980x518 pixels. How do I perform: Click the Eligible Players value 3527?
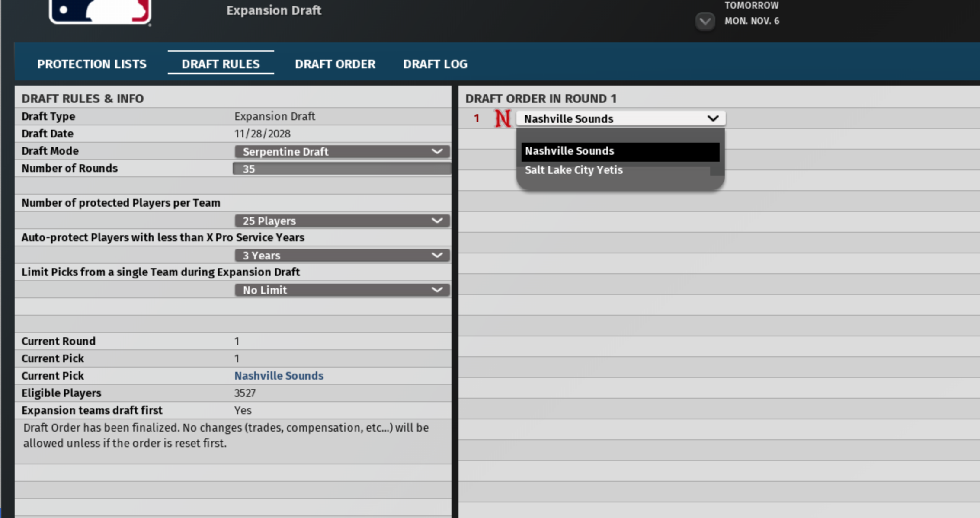[245, 393]
